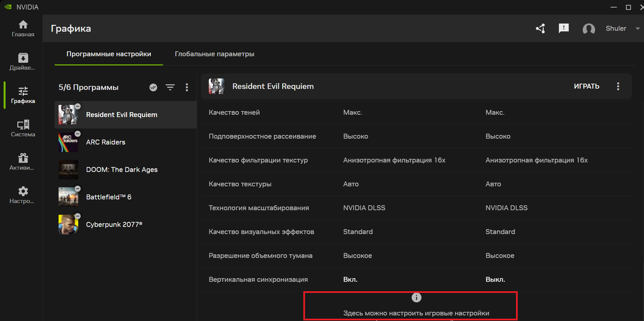The height and width of the screenshot is (321, 644).
Task: Toggle the minus badge on Cyberpunk 2077
Action: [78, 216]
